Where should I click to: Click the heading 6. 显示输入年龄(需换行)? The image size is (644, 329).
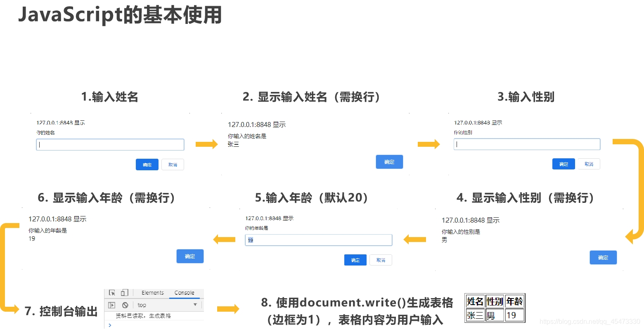[107, 198]
